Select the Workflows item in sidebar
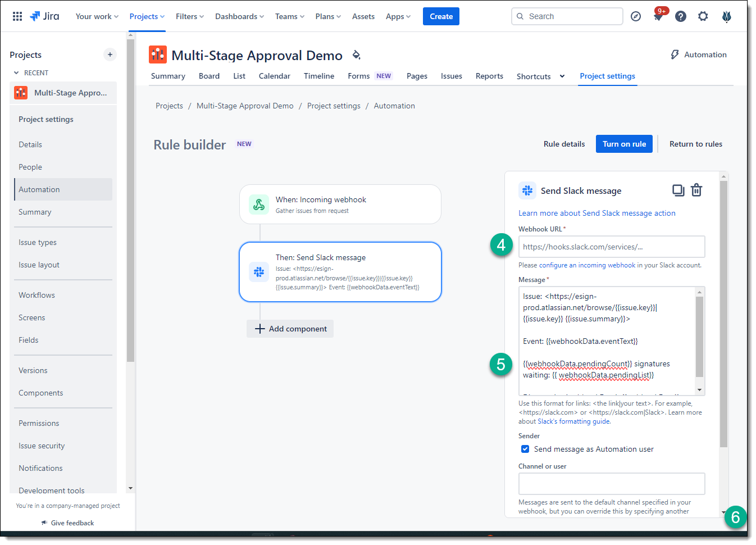The width and height of the screenshot is (756, 545). coord(37,295)
